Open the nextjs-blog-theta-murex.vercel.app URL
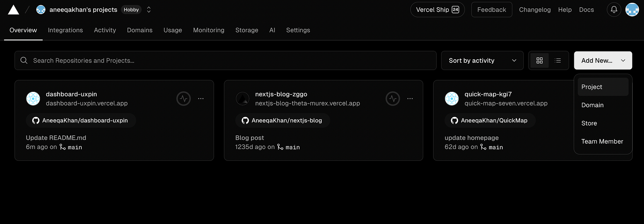Viewport: 644px width, 224px height. (308, 104)
